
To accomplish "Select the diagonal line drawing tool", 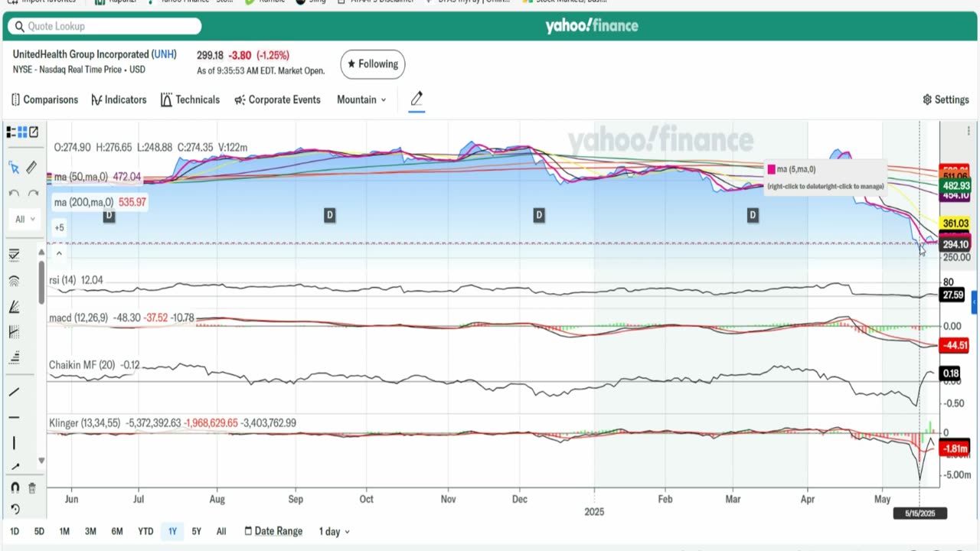I will [x=14, y=392].
